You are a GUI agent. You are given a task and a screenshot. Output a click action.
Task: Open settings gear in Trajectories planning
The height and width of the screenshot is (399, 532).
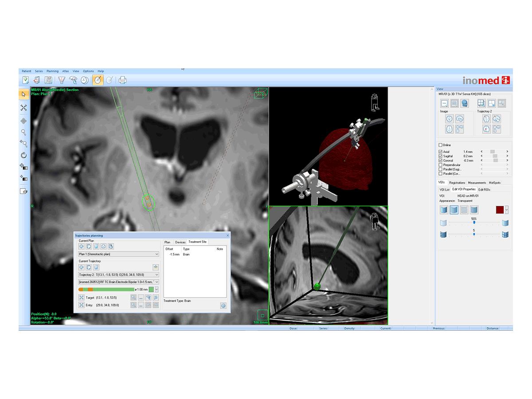click(223, 305)
